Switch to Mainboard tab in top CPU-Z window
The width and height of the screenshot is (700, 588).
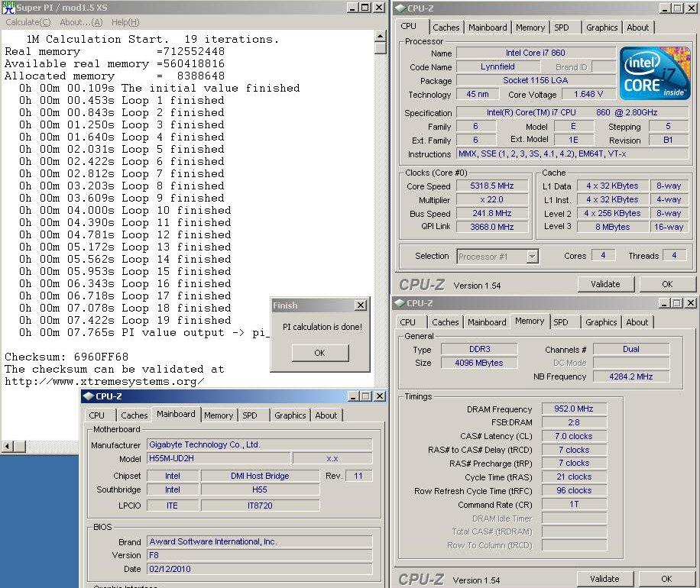coord(488,27)
